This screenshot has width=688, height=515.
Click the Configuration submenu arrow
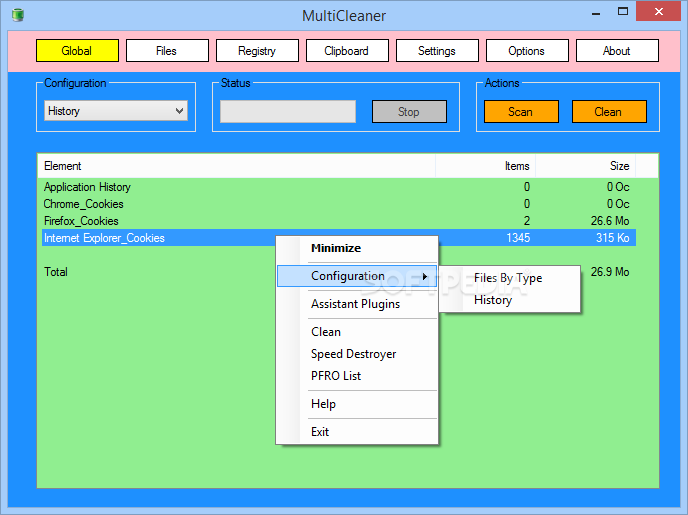click(x=425, y=276)
